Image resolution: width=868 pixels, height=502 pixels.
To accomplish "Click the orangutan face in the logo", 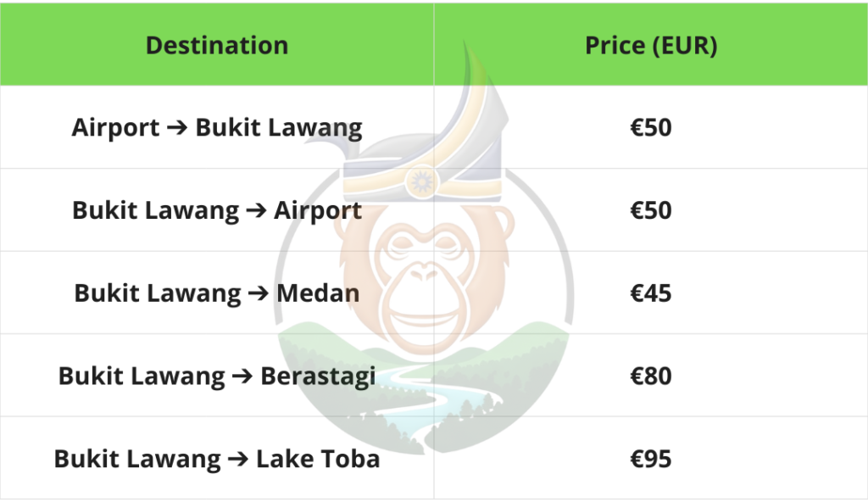I will (x=426, y=271).
